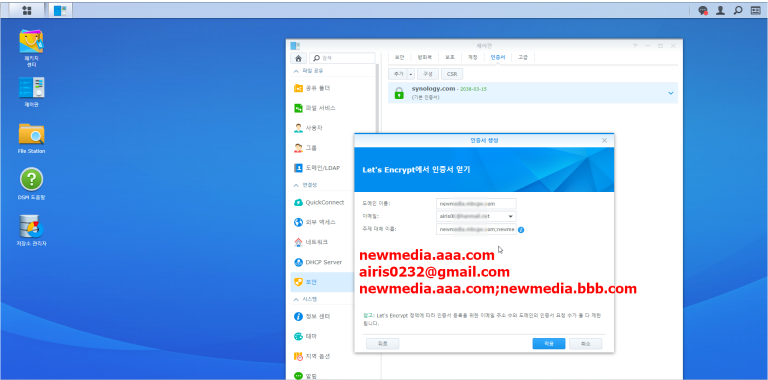The width and height of the screenshot is (768, 380).
Task: Click the info icon beside 주제 대체 이름
Action: [x=521, y=230]
